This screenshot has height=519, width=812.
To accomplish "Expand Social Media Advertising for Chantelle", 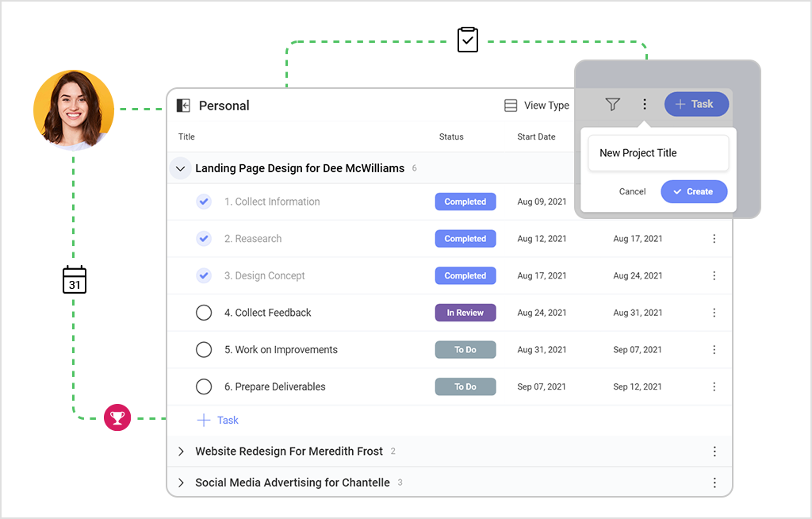I will point(181,482).
